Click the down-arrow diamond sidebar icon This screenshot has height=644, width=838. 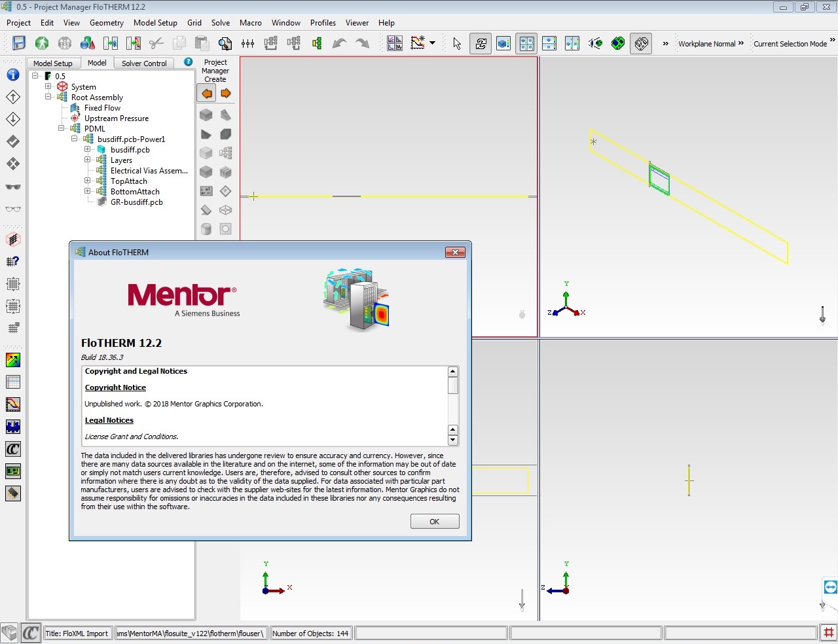pos(13,119)
